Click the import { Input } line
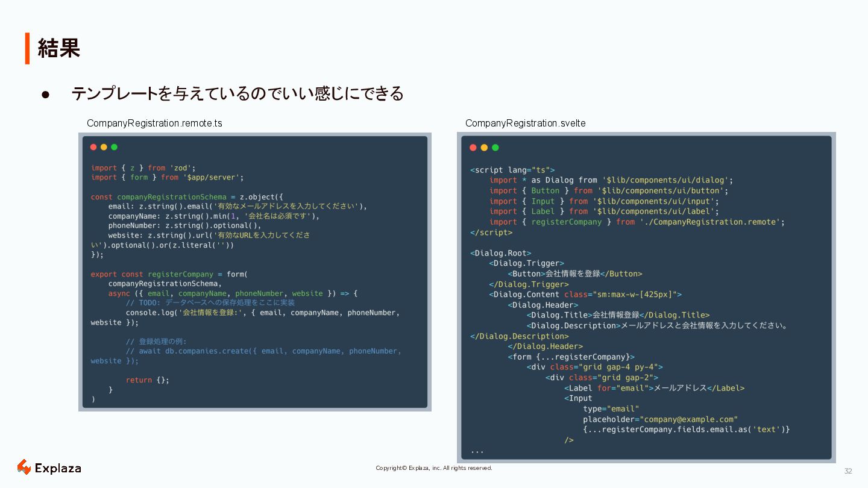Screen dimensions: 868x488 pos(604,201)
